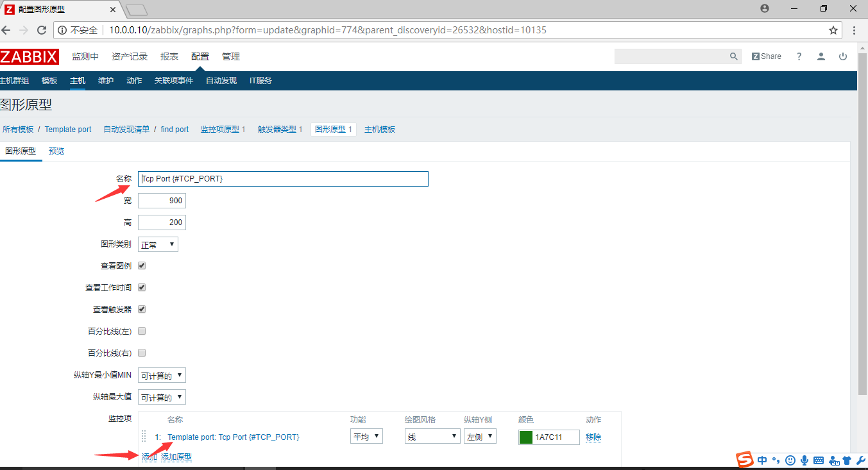The width and height of the screenshot is (868, 470).
Task: Click browser forward arrow
Action: 24,30
